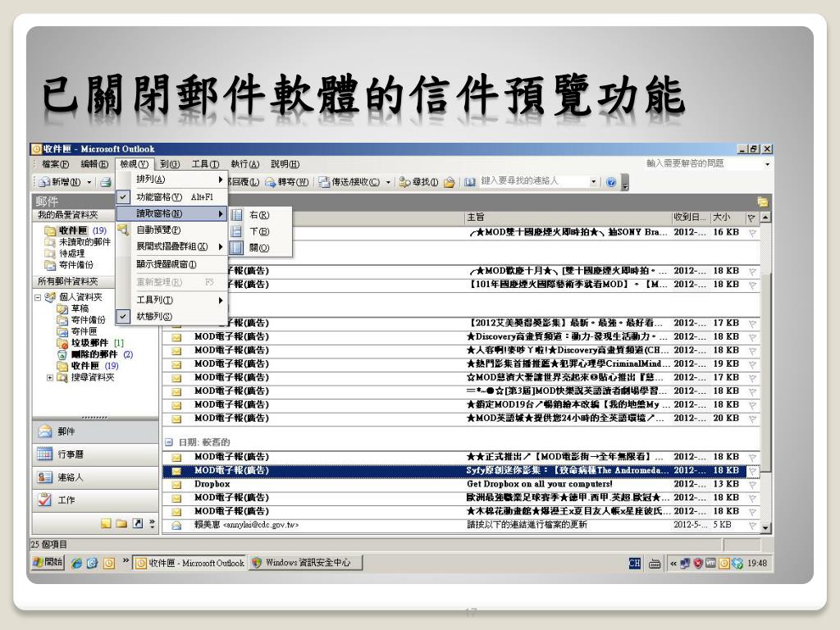
Task: Open the 到(G) menu
Action: (x=170, y=164)
